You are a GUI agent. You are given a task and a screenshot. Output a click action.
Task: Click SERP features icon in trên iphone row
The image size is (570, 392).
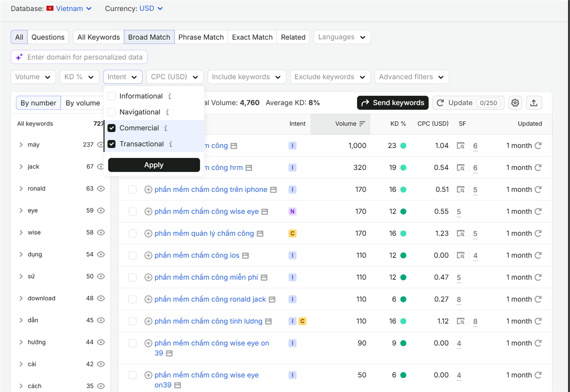tap(460, 189)
